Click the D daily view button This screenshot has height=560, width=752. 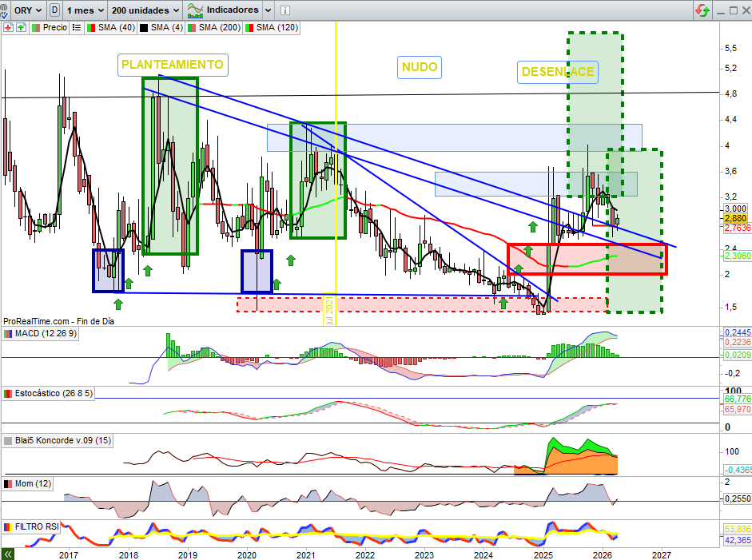click(x=54, y=10)
